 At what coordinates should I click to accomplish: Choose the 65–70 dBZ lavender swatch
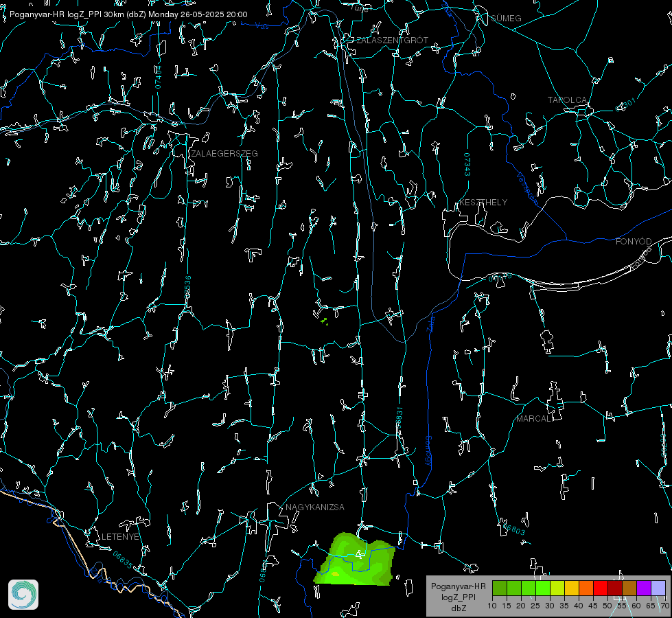pyautogui.click(x=658, y=588)
